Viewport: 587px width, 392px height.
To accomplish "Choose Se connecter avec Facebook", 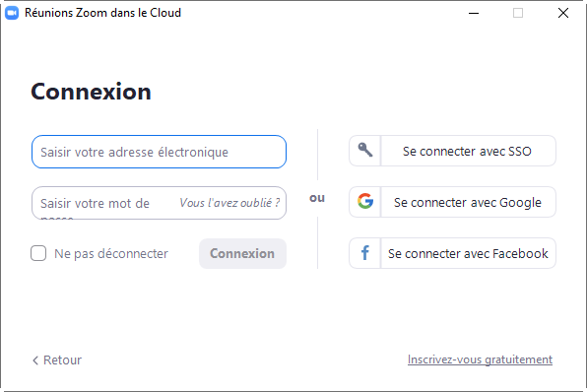I will (x=453, y=253).
